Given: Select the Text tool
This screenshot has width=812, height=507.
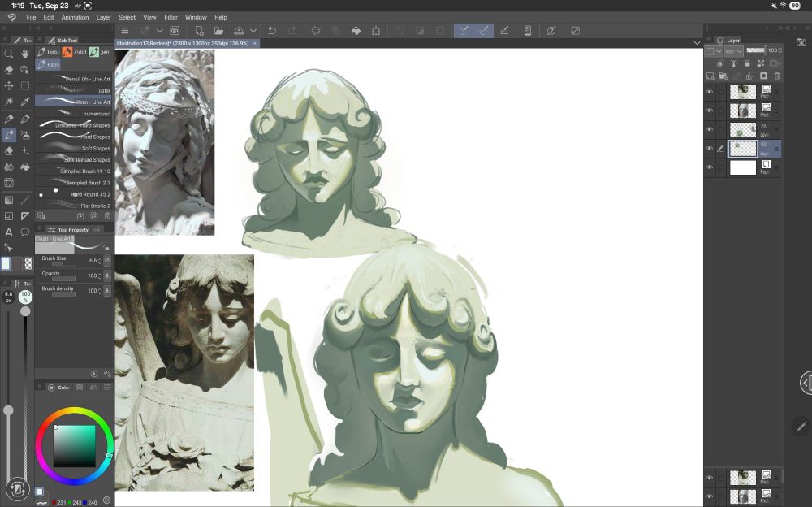Looking at the screenshot, I should (x=9, y=232).
